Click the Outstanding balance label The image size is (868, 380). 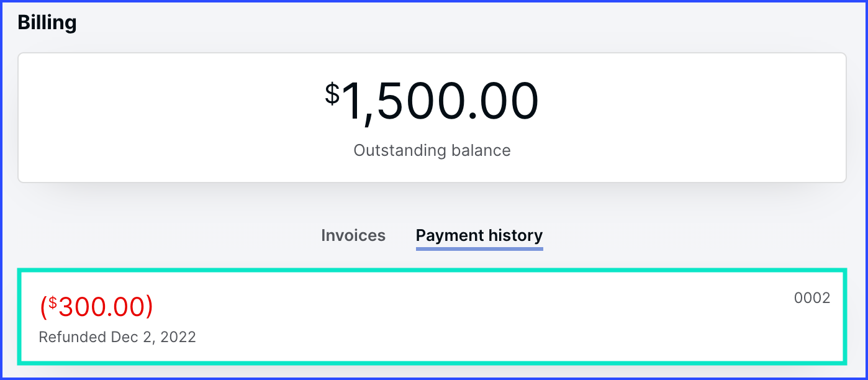(x=432, y=150)
